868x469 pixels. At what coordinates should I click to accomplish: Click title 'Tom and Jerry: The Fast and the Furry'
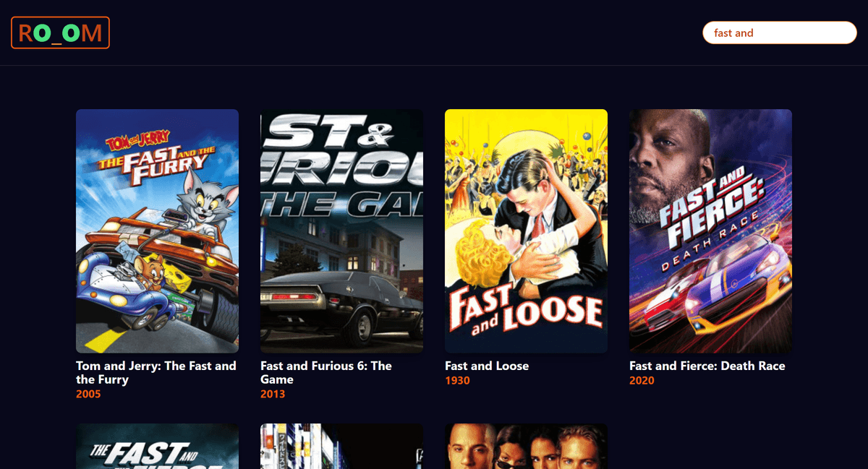point(156,373)
